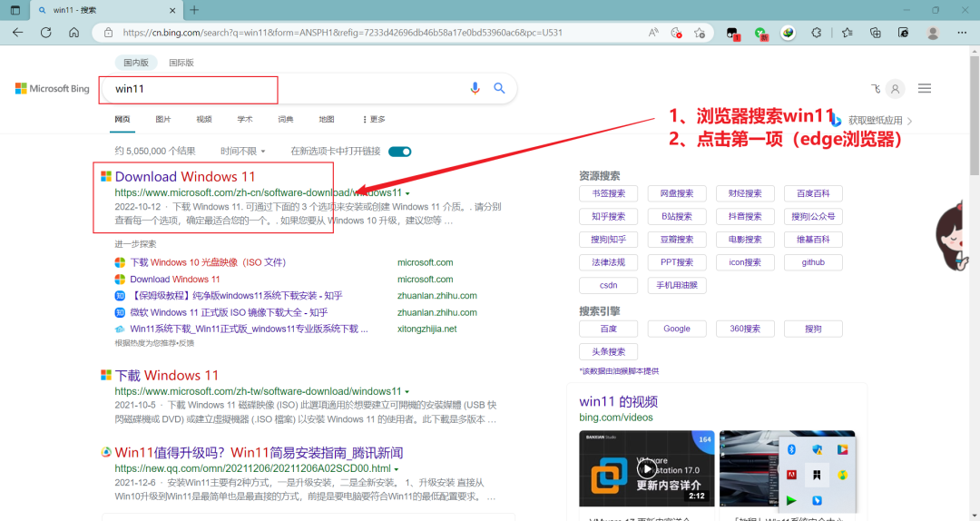Click the browser profile avatar icon
The height and width of the screenshot is (521, 980).
pyautogui.click(x=933, y=33)
